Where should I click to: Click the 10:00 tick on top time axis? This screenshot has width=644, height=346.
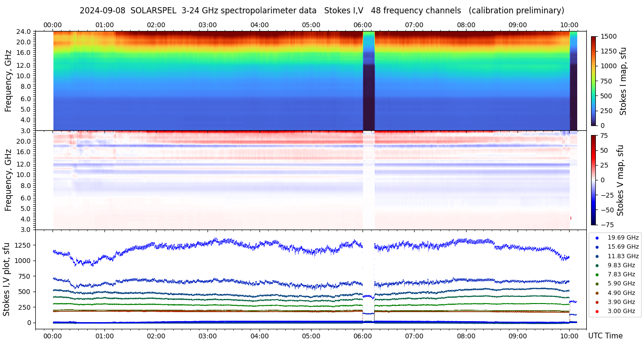point(569,25)
